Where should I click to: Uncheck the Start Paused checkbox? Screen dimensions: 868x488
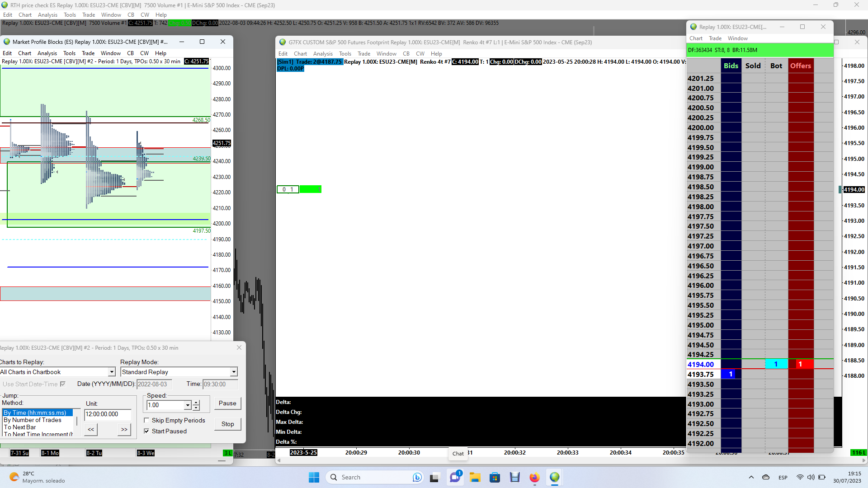click(x=146, y=432)
